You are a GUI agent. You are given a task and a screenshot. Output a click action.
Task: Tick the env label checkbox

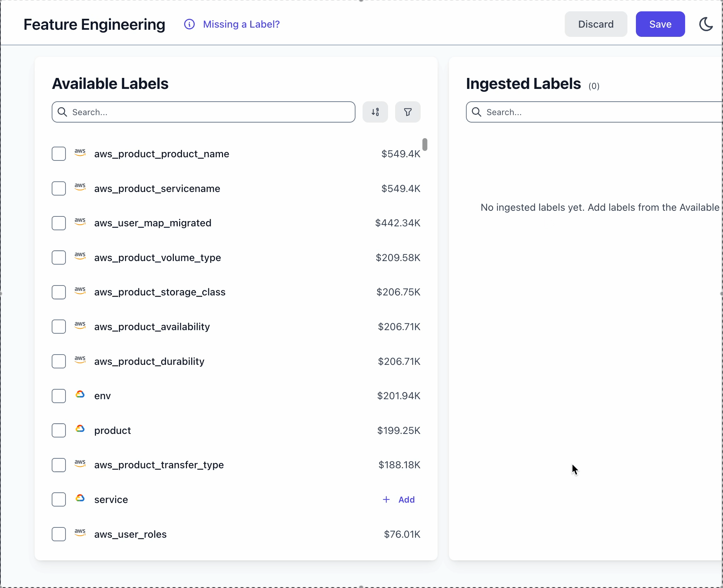point(59,396)
